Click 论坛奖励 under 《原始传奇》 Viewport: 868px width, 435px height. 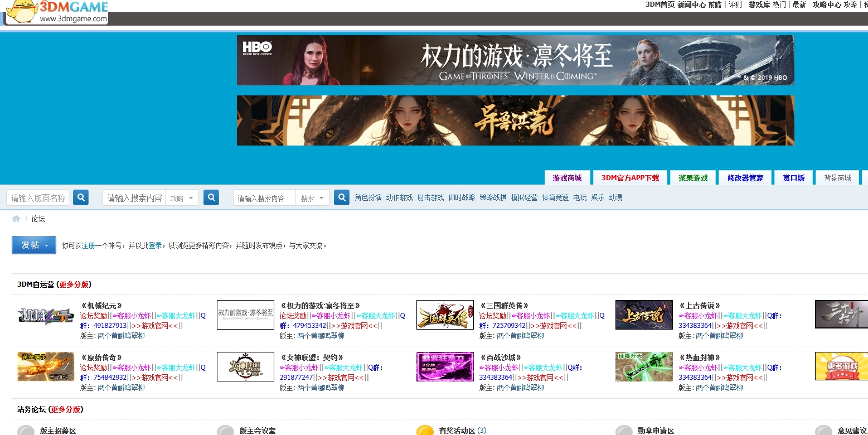point(93,368)
